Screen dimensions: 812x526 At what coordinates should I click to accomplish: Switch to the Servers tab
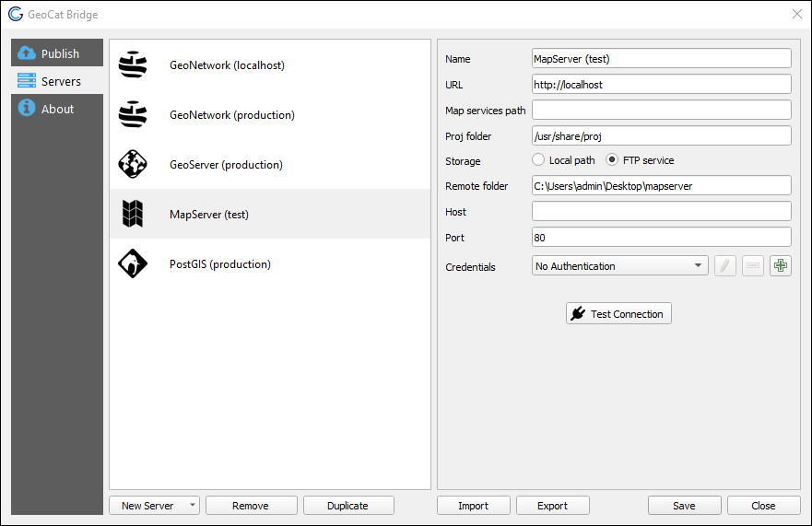tap(57, 81)
